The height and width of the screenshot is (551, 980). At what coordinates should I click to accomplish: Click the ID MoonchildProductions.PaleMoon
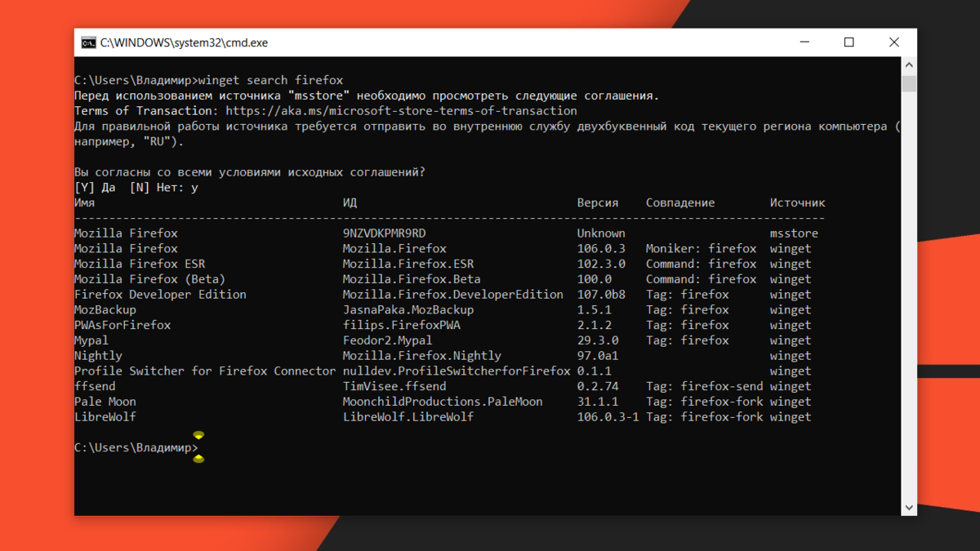[442, 402]
